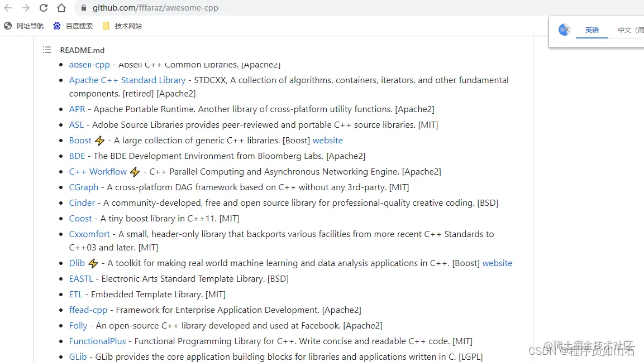Image resolution: width=644 pixels, height=362 pixels.
Task: Switch to the 中文 translation tab
Action: pyautogui.click(x=628, y=30)
